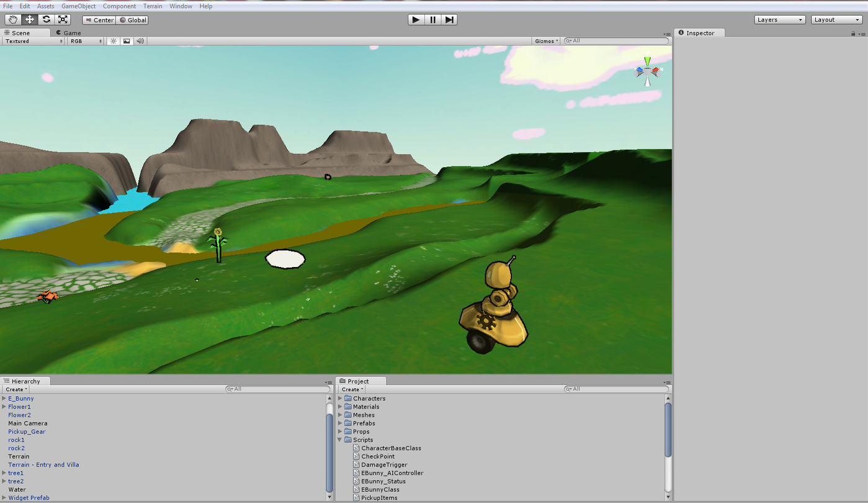
Task: Select Main Camera in Hierarchy
Action: pos(27,424)
